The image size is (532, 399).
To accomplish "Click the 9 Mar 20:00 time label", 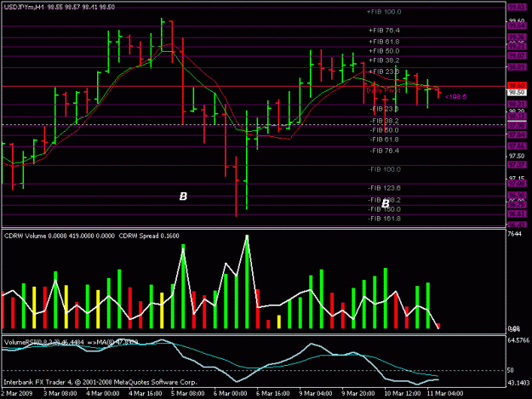I will pyautogui.click(x=358, y=394).
